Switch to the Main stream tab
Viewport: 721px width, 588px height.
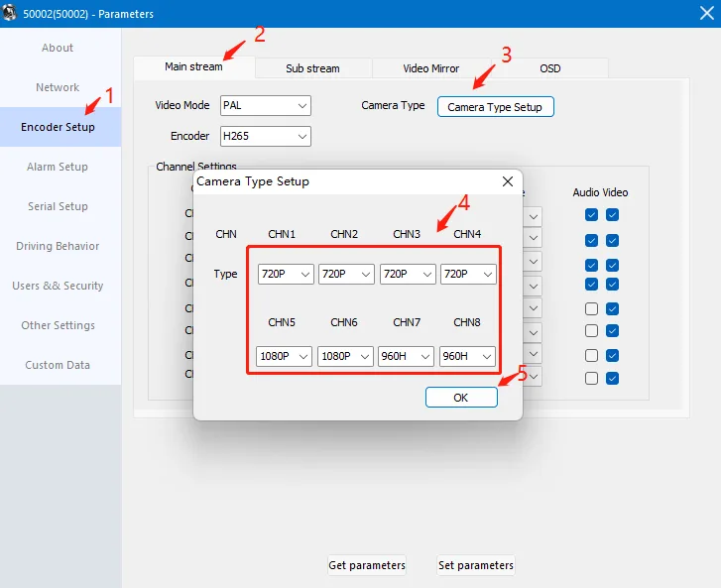pyautogui.click(x=193, y=67)
